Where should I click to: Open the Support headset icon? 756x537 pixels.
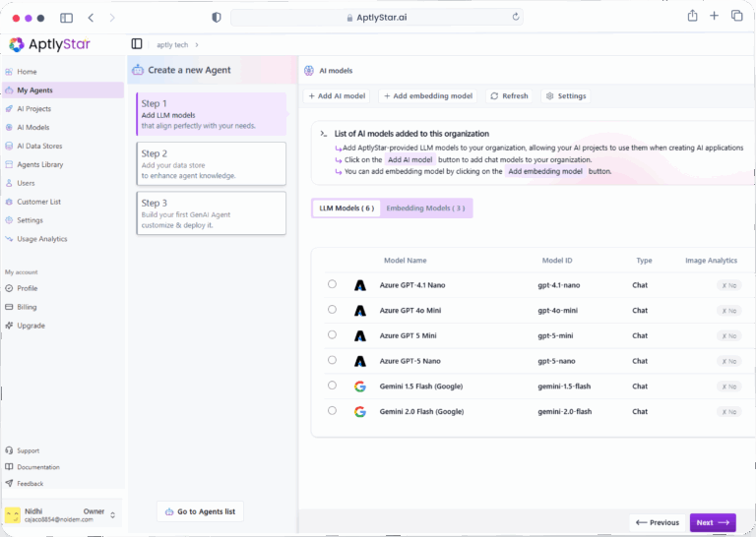[9, 450]
